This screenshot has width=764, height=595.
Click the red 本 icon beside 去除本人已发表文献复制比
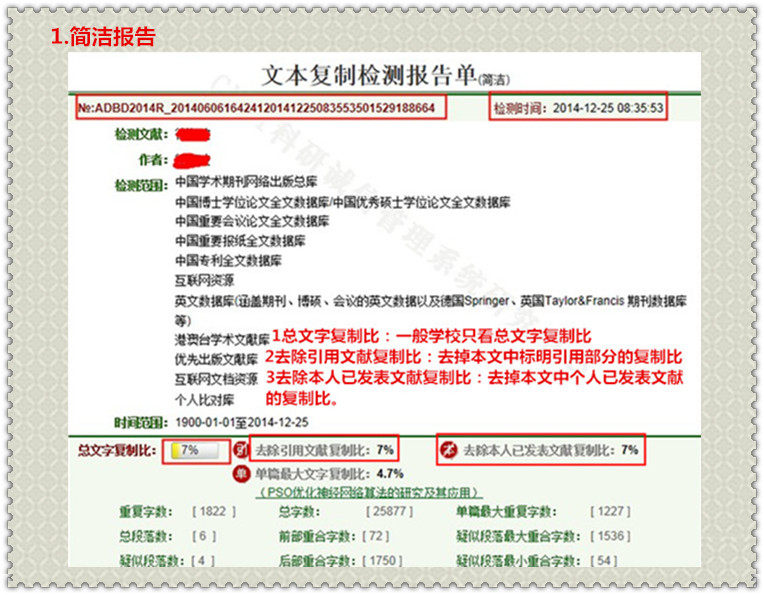(449, 449)
